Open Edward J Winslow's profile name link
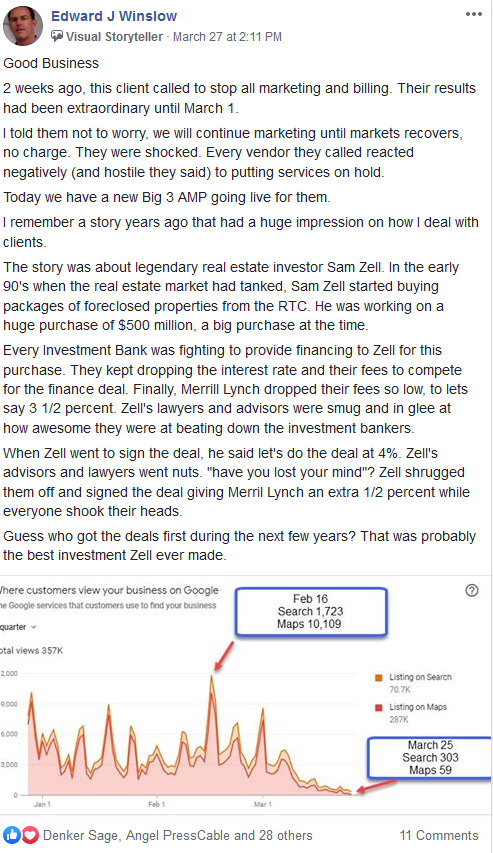The height and width of the screenshot is (853, 493). [114, 16]
